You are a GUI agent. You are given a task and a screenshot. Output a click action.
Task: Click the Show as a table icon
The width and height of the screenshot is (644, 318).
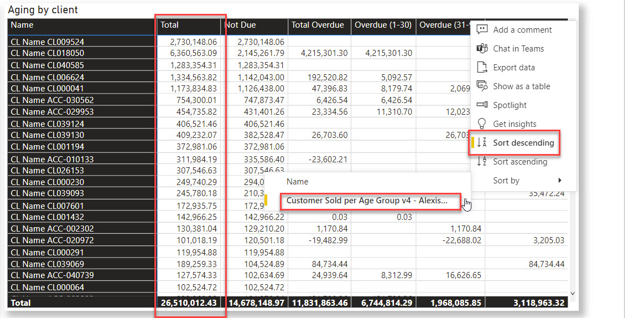(x=482, y=86)
